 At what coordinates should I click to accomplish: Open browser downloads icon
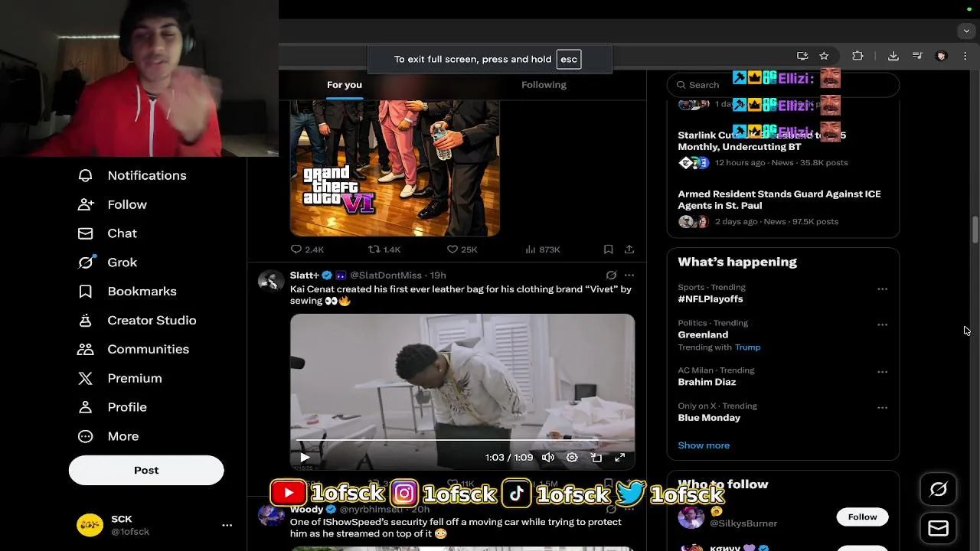click(x=893, y=56)
